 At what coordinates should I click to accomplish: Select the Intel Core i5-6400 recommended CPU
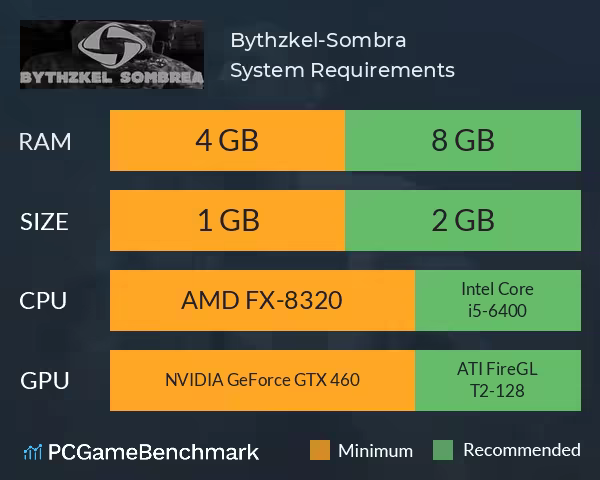coord(497,300)
